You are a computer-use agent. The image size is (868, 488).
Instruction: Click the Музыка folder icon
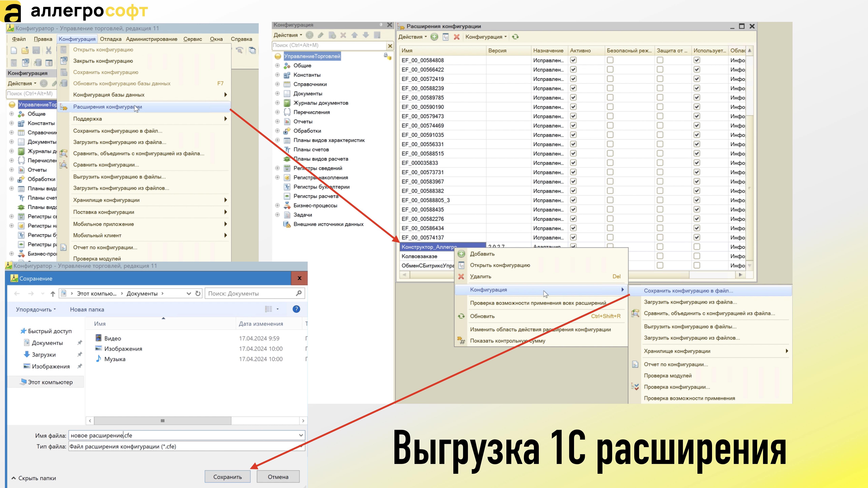98,359
